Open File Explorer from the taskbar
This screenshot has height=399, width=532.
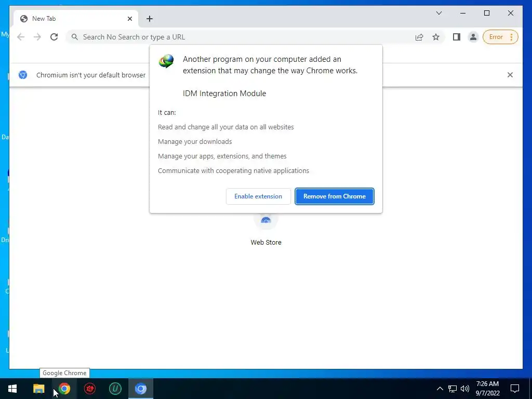[38, 389]
